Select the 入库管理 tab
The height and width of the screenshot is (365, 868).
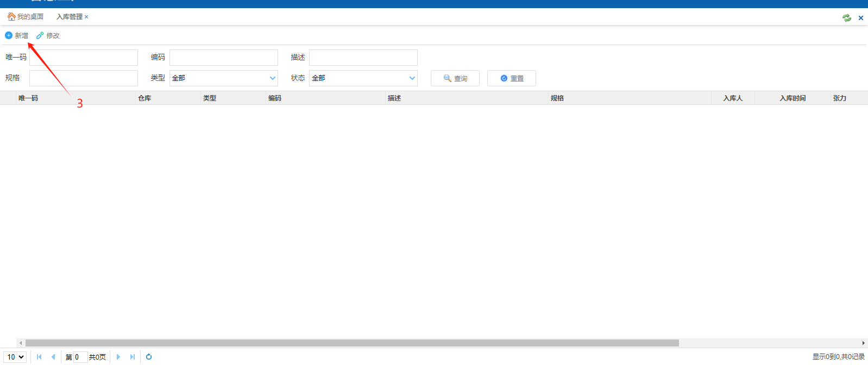69,17
